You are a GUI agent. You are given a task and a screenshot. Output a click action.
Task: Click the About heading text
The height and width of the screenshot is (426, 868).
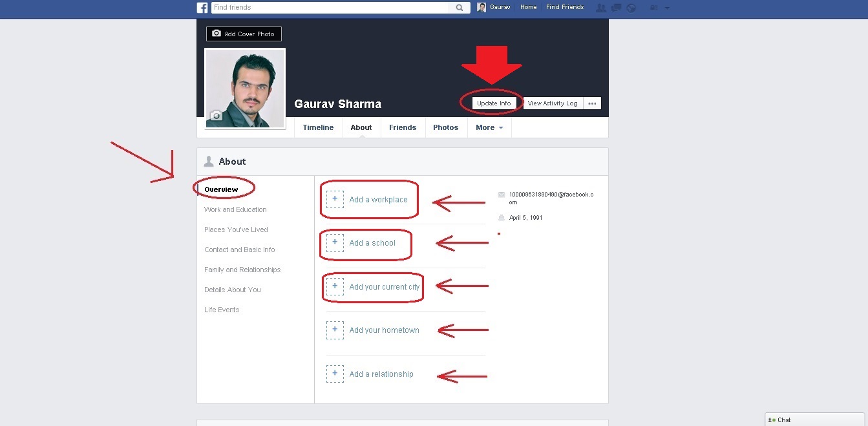(x=233, y=162)
